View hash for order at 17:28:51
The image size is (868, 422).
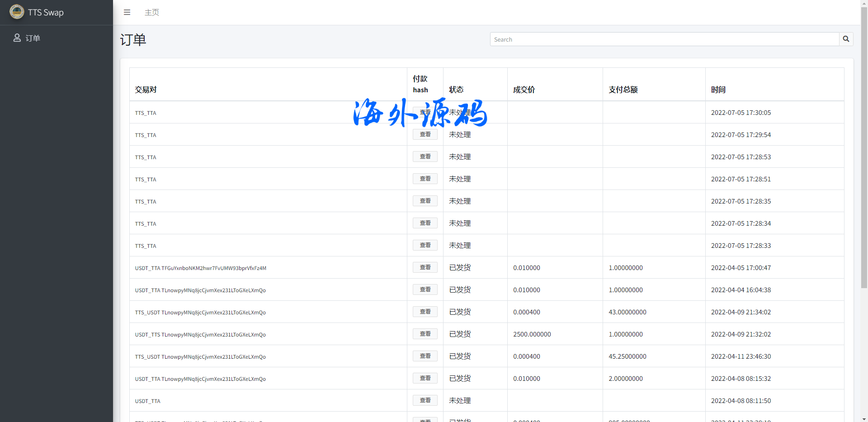pos(425,179)
